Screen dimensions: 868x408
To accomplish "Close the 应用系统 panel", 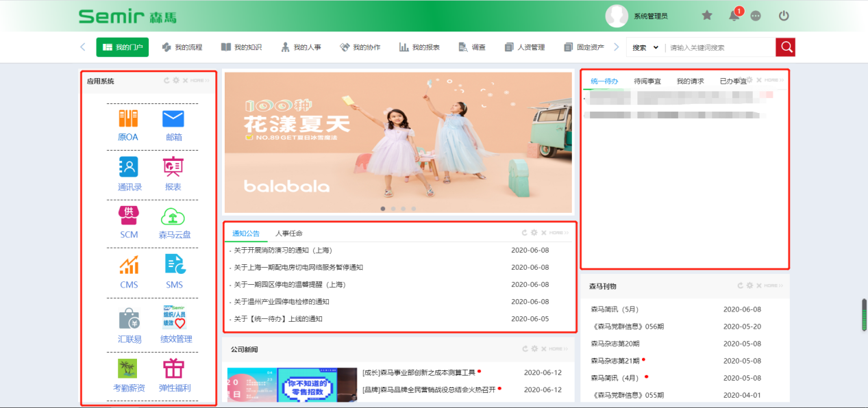I will coord(185,80).
